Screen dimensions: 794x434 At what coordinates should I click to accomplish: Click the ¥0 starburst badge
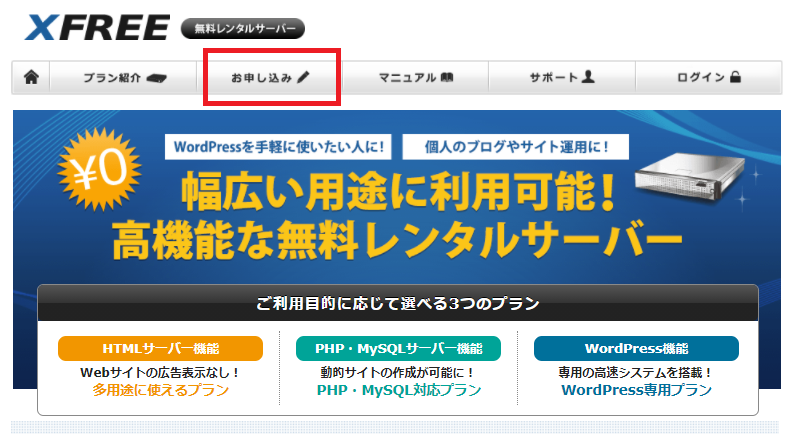tap(99, 169)
